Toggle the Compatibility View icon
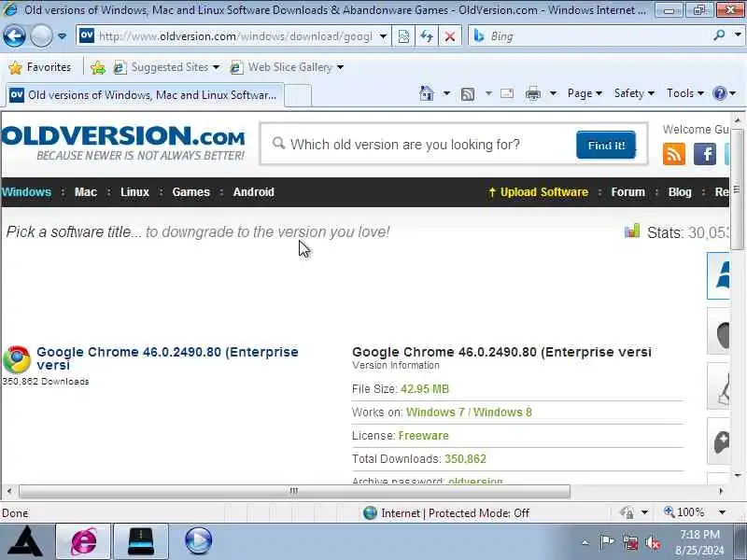The width and height of the screenshot is (747, 560). [403, 36]
